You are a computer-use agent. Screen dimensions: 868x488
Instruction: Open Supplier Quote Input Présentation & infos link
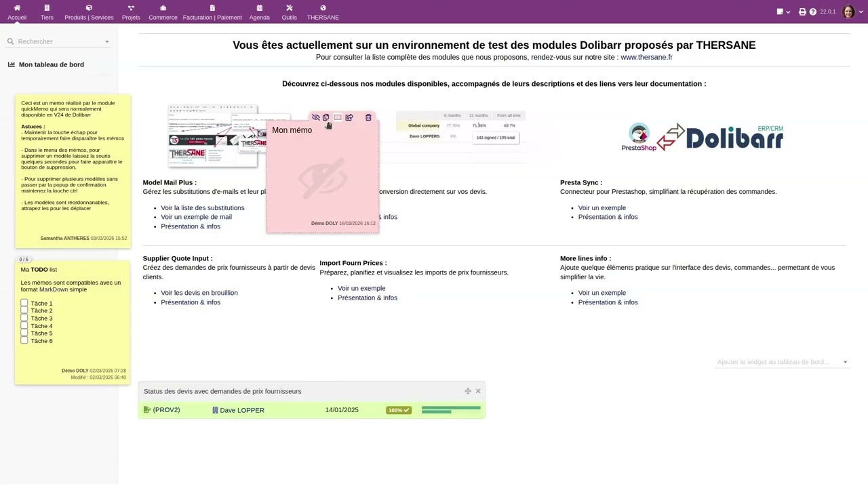pos(191,302)
